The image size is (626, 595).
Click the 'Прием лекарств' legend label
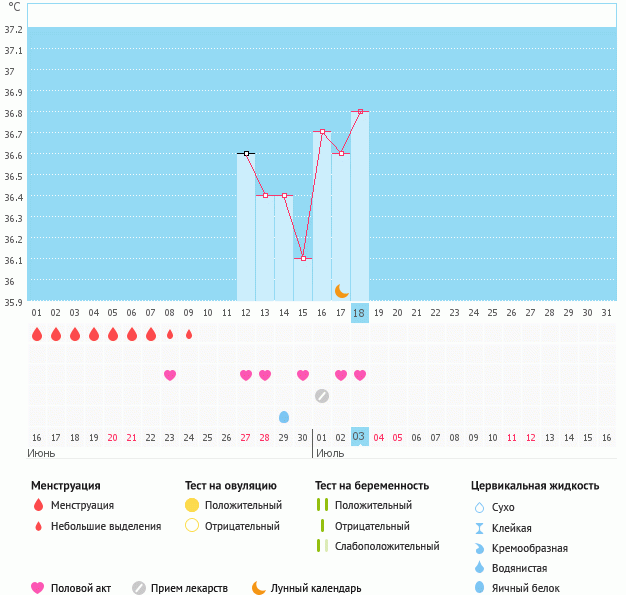(189, 588)
